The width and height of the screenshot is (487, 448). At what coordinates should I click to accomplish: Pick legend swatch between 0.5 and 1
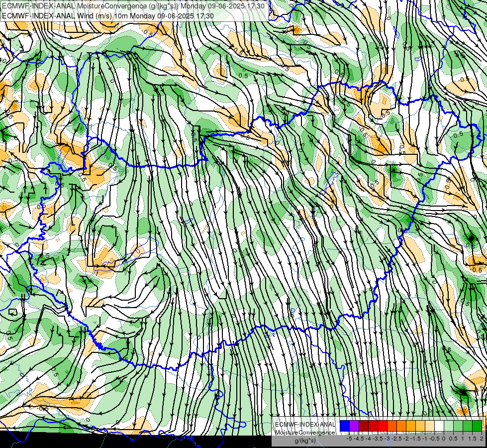(458, 426)
